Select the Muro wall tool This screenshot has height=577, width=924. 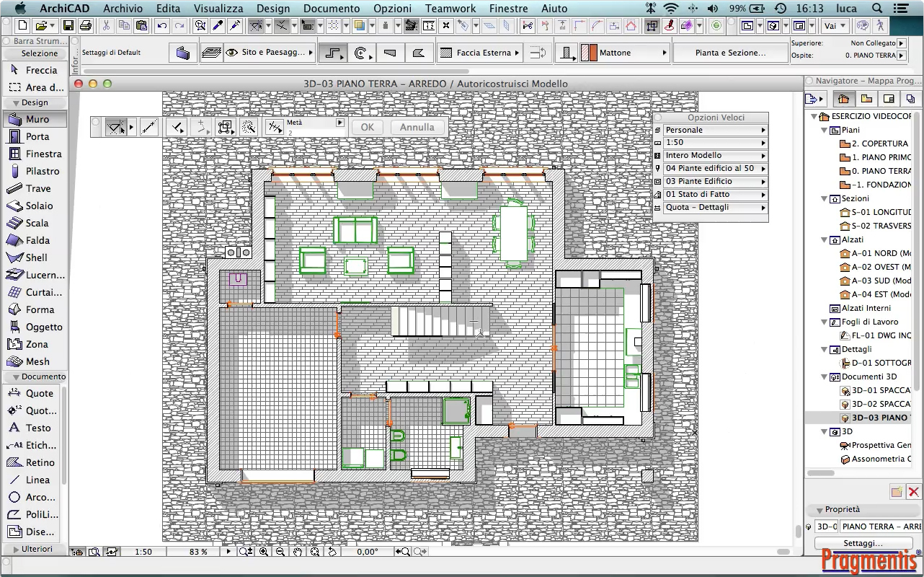[37, 119]
